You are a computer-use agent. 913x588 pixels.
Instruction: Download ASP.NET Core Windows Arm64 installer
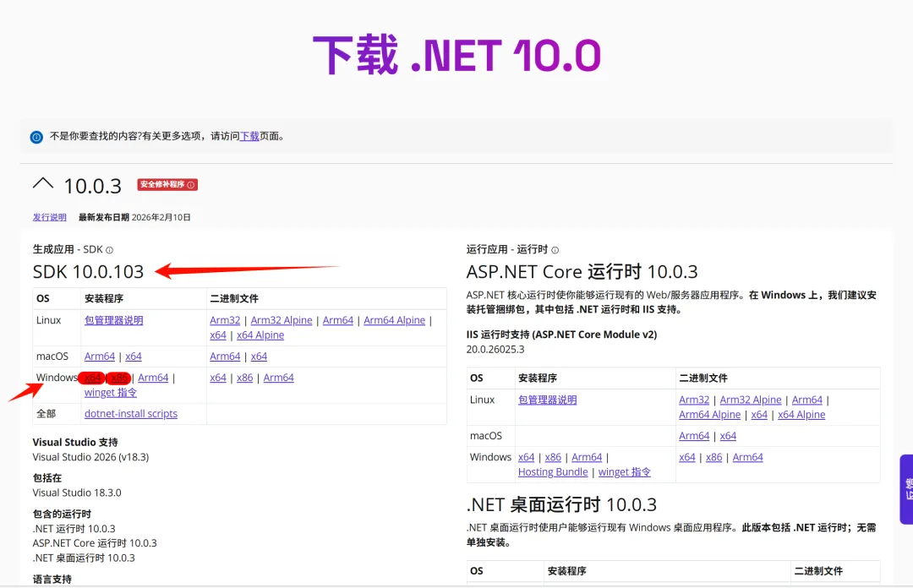pos(587,458)
